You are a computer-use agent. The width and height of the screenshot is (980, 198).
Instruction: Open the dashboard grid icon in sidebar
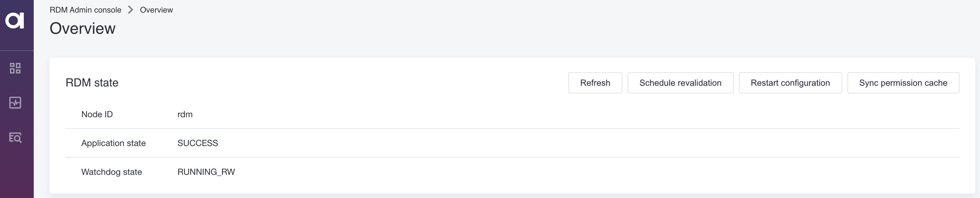[x=15, y=68]
